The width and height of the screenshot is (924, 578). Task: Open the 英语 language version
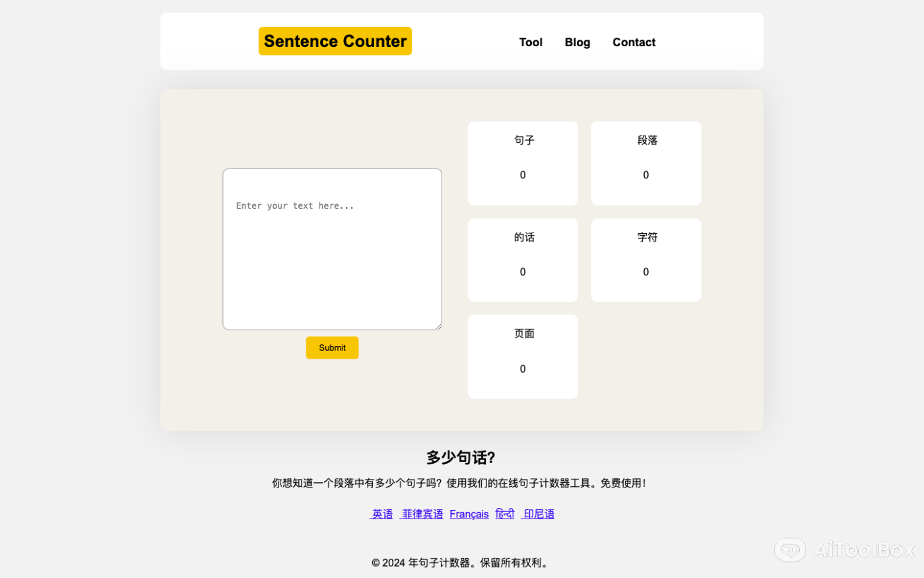(381, 514)
